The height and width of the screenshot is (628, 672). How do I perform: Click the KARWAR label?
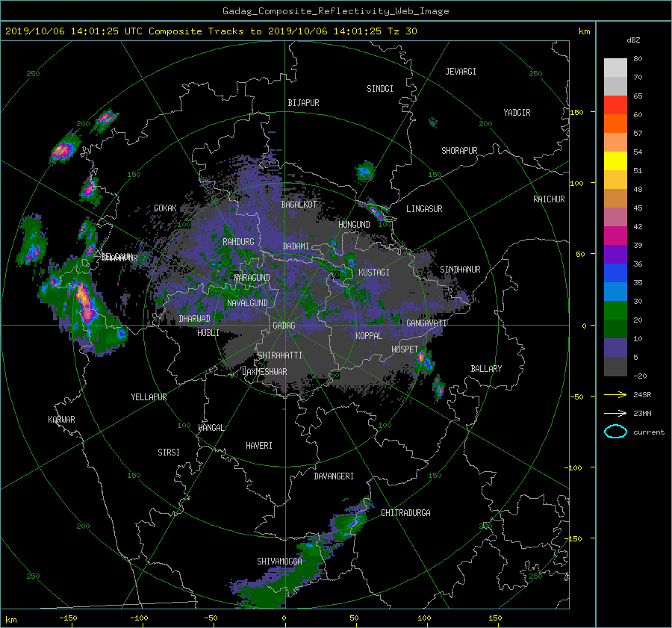tap(61, 420)
